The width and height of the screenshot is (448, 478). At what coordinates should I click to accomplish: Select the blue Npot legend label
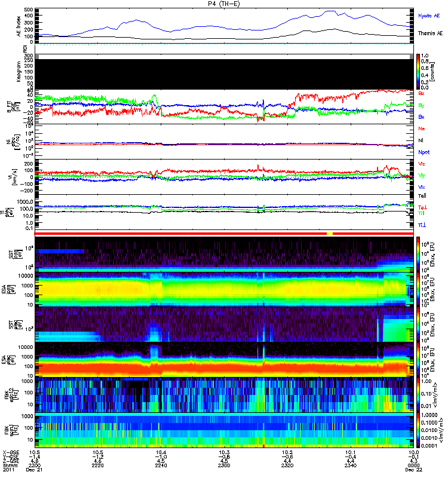point(424,152)
